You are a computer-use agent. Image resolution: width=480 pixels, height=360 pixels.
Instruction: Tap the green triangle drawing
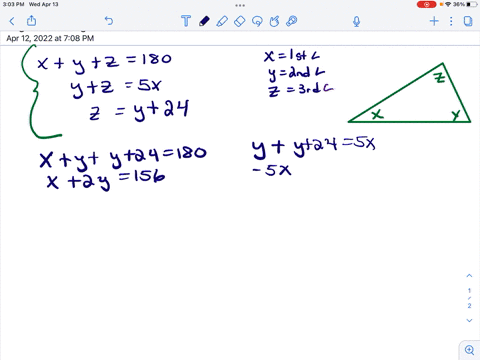pyautogui.click(x=409, y=93)
